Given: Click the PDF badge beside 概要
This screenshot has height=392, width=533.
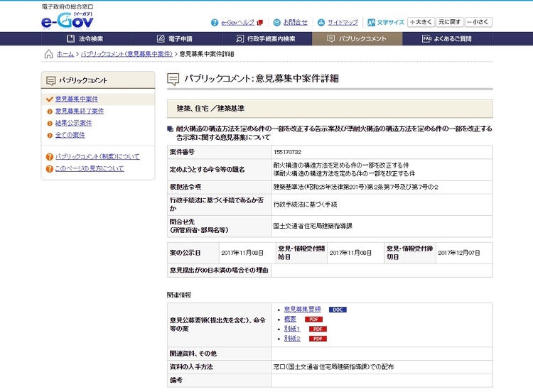Looking at the screenshot, I should [313, 320].
